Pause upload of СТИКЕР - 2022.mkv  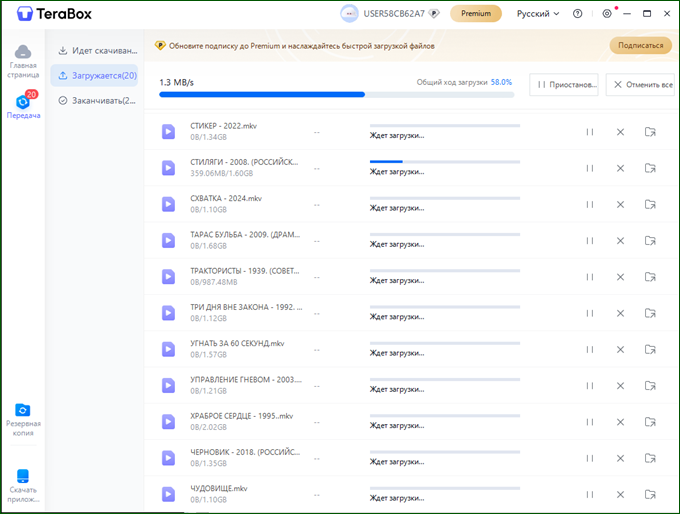pos(590,132)
